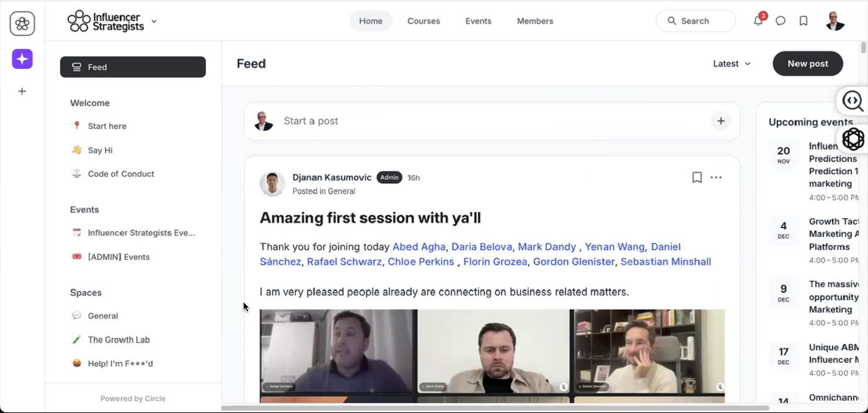The width and height of the screenshot is (868, 413).
Task: Click the purple sparkle community icon
Action: [22, 59]
